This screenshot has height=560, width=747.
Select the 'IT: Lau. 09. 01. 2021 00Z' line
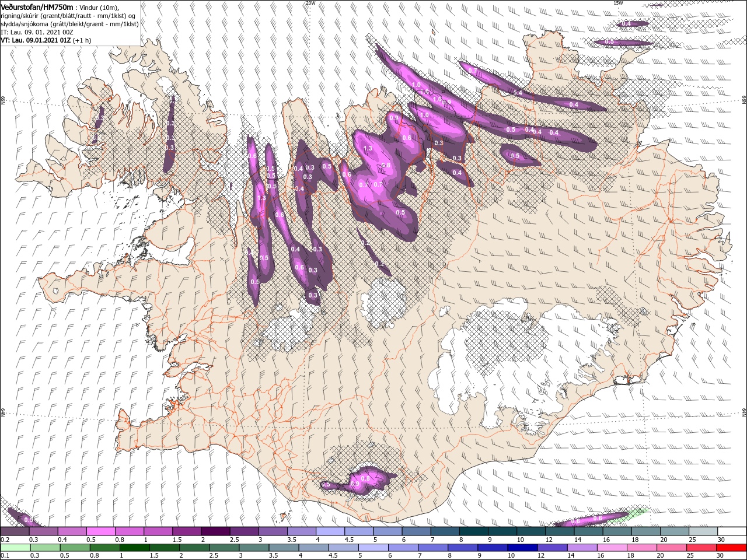click(37, 32)
